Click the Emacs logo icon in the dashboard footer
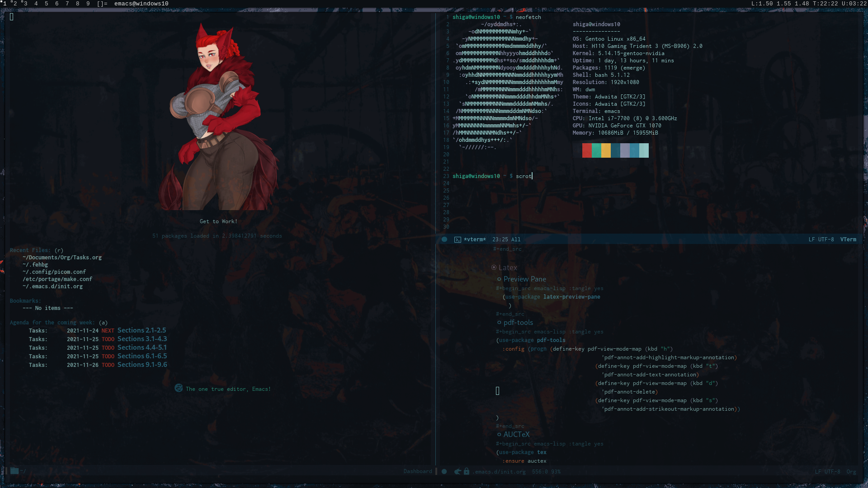This screenshot has width=868, height=488. coord(179,388)
